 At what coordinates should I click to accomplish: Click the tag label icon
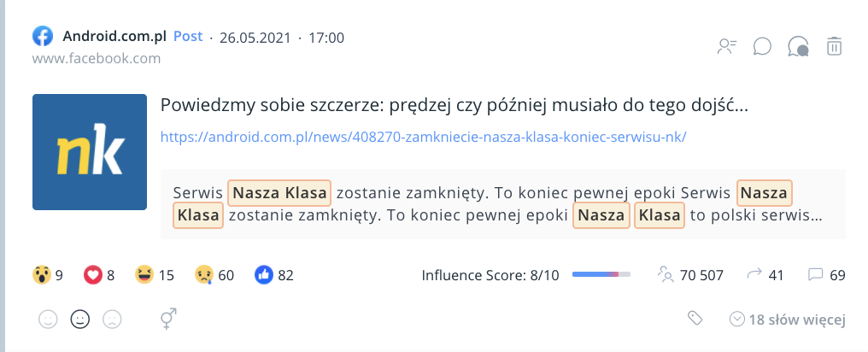click(695, 319)
